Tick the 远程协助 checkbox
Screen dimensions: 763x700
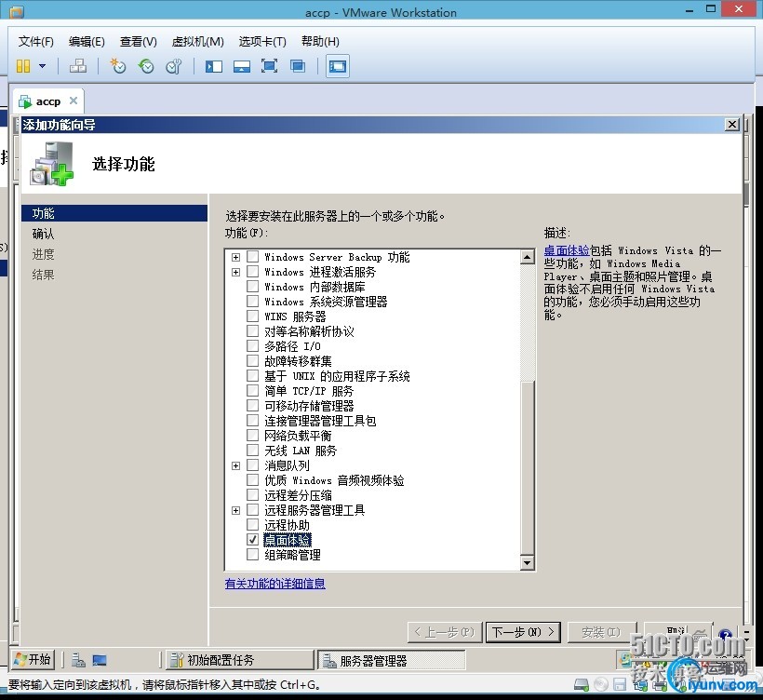(x=252, y=525)
